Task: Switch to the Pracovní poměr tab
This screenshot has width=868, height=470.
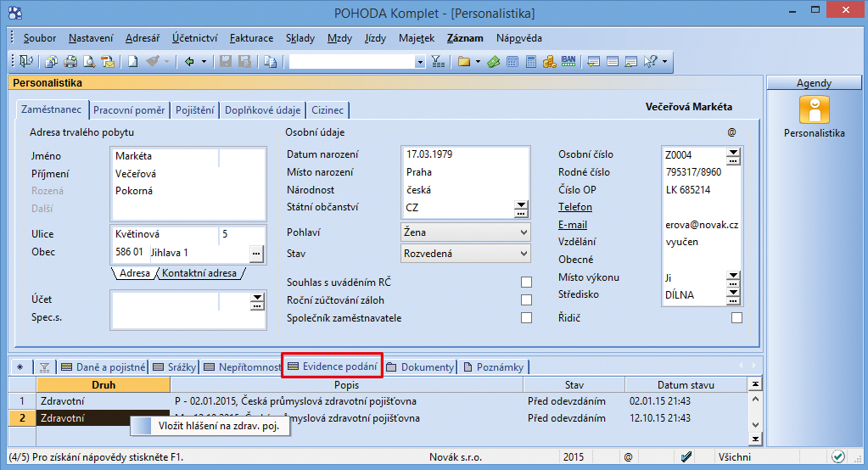Action: (129, 110)
